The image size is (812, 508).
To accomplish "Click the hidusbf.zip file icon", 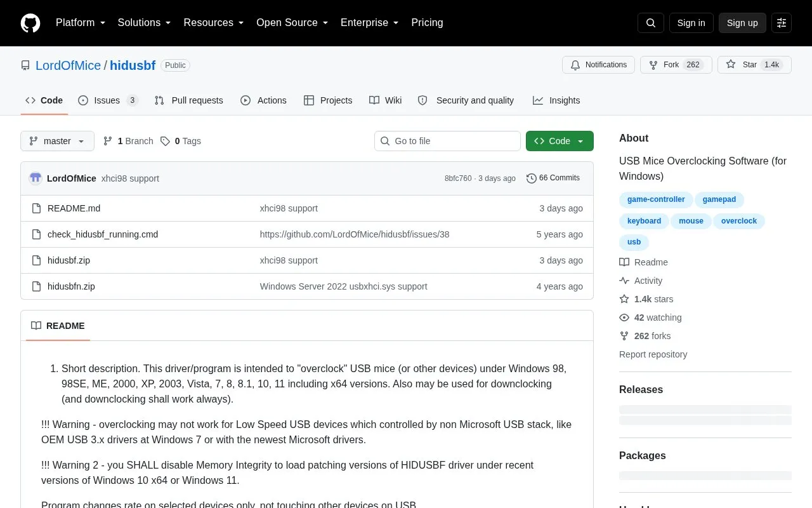I will (x=37, y=260).
